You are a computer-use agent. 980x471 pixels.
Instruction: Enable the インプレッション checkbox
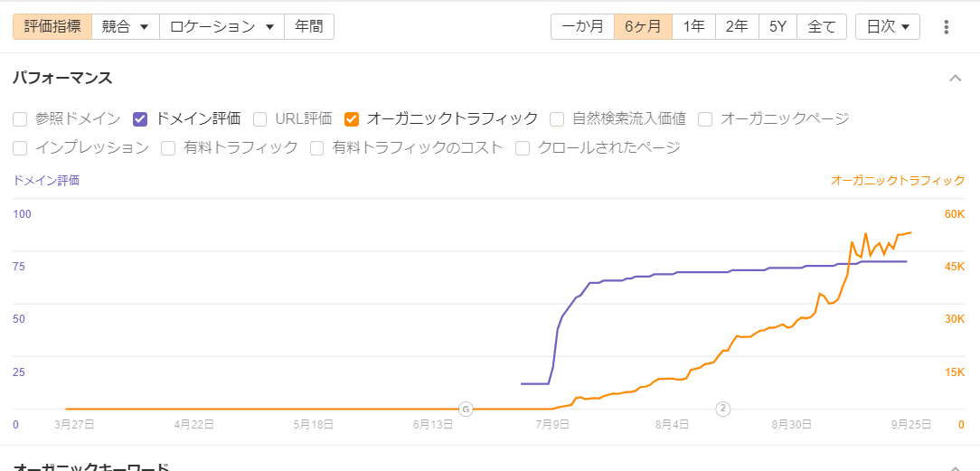(20, 147)
